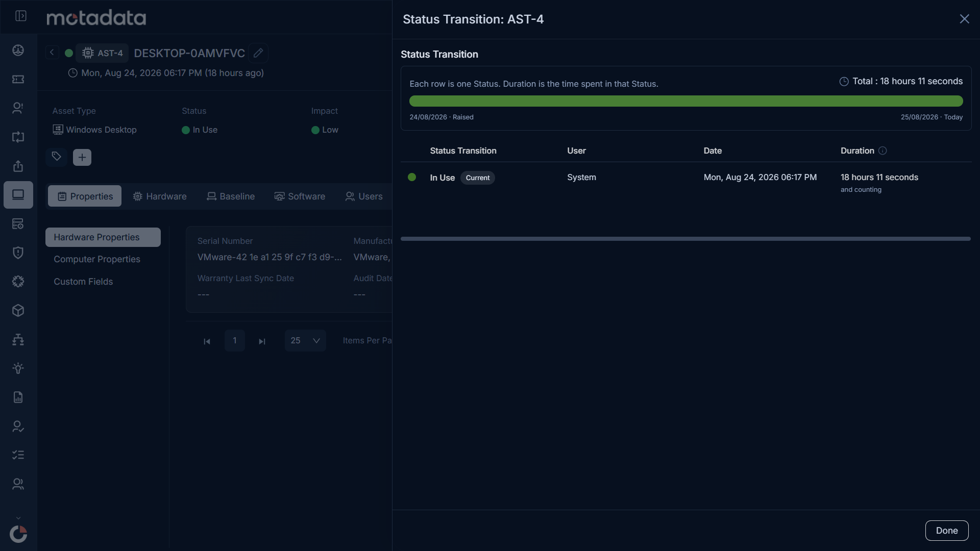Image resolution: width=980 pixels, height=551 pixels.
Task: Go to the first page arrow
Action: pos(207,341)
